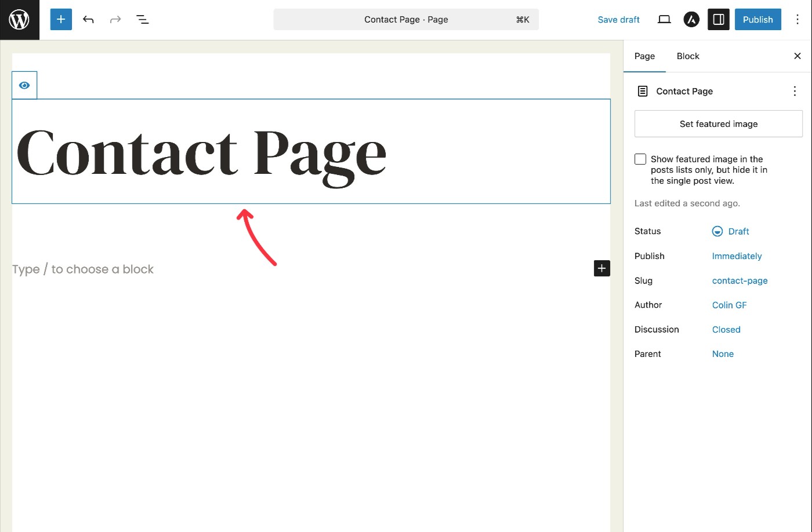This screenshot has width=812, height=532.
Task: Click the Publish button
Action: 757,20
